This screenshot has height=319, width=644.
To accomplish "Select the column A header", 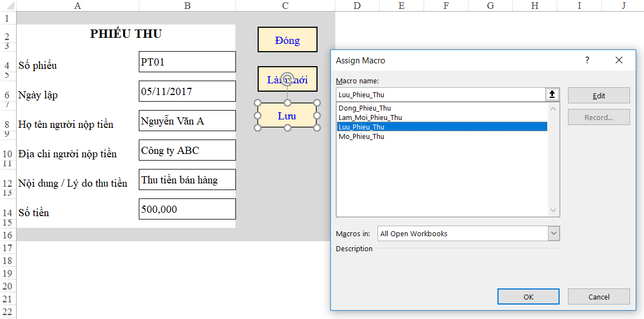I will click(78, 6).
